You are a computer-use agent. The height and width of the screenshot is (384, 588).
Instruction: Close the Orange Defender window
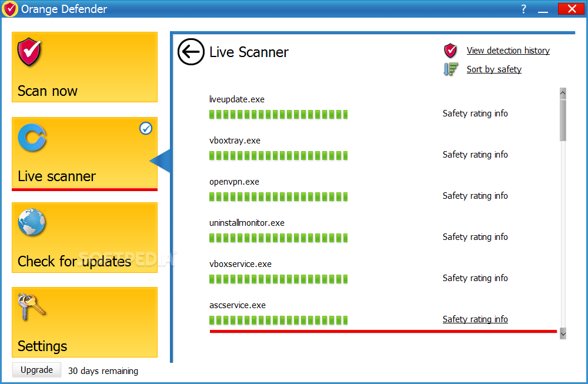click(x=571, y=9)
